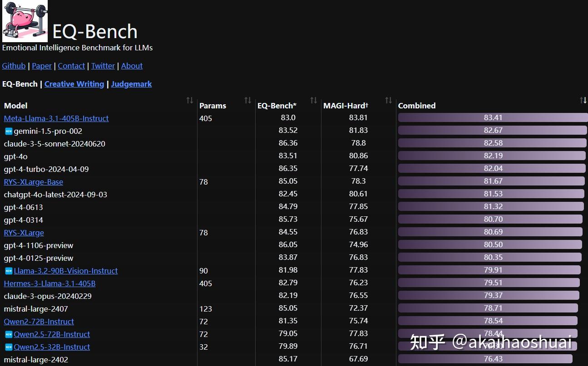Click the gpt-4-0613 model name
Screen dimensions: 588x366
(x=24, y=207)
